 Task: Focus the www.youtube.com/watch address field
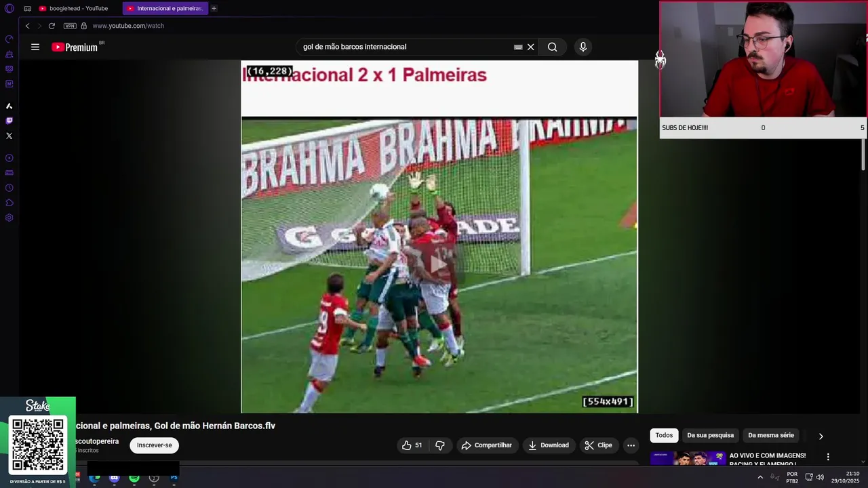pos(128,26)
